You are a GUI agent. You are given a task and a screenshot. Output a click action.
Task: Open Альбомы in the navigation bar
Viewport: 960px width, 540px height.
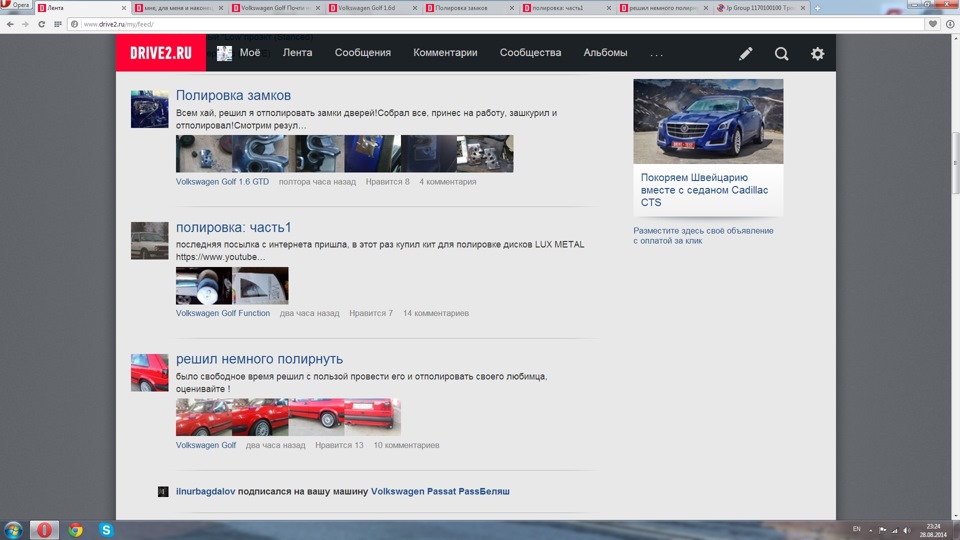(x=605, y=53)
